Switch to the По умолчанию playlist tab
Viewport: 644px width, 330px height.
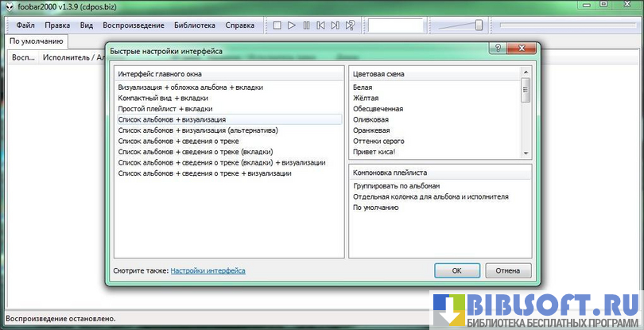[37, 41]
